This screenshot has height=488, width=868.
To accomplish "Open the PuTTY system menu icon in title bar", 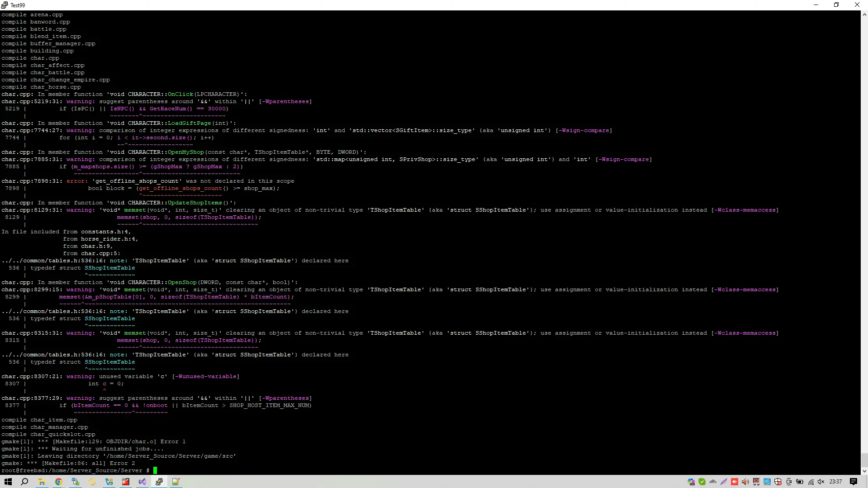I will (x=5, y=5).
